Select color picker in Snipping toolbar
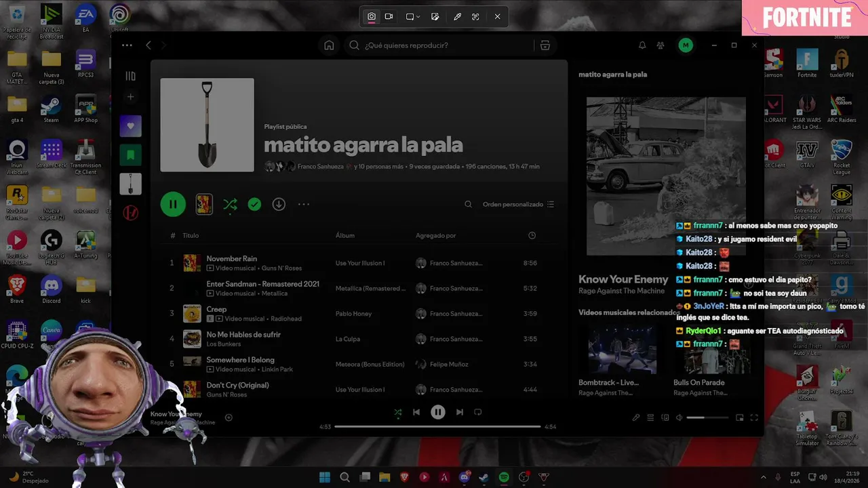Screen dimensions: 868x488 (457, 16)
